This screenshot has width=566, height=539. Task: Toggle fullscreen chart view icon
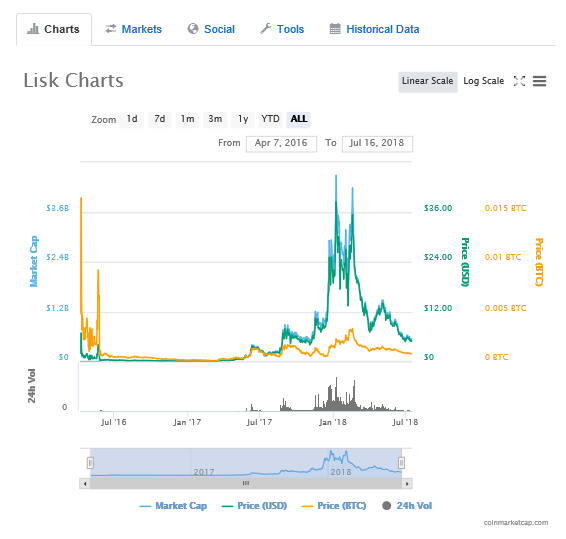point(519,81)
